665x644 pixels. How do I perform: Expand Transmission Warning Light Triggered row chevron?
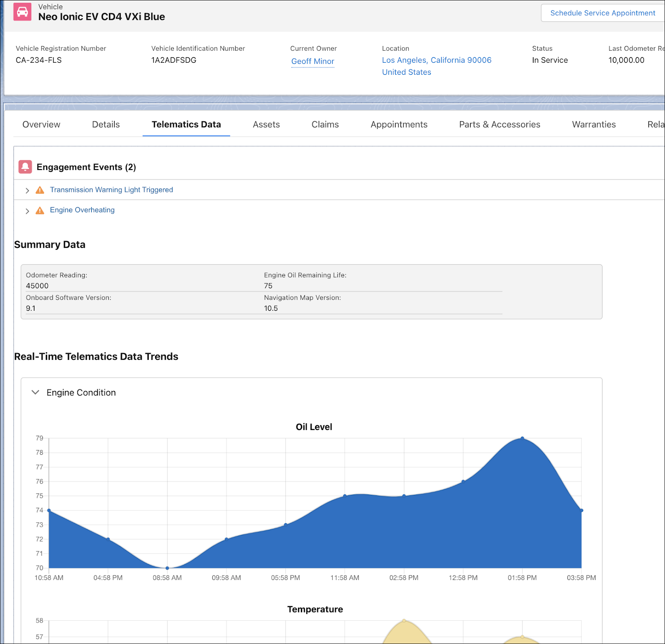pyautogui.click(x=27, y=191)
